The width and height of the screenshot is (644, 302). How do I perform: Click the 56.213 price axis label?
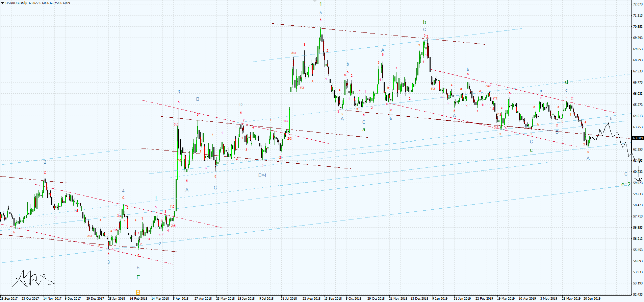coord(638,239)
